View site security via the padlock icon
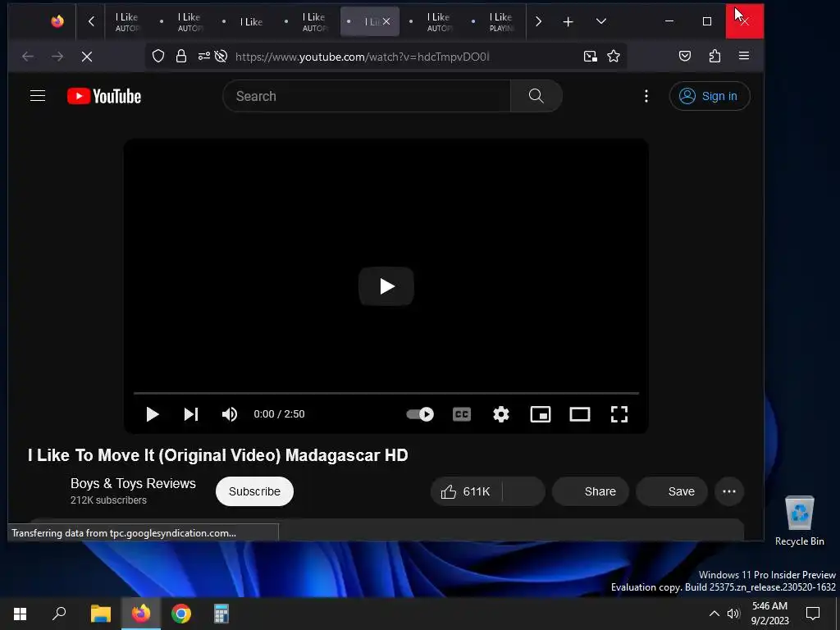The width and height of the screenshot is (840, 630). pos(181,57)
